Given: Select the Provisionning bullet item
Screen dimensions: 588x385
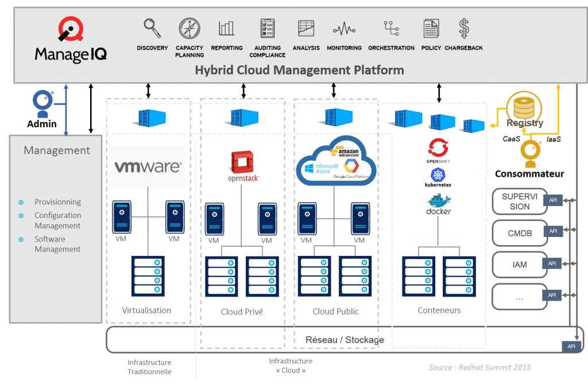Looking at the screenshot, I should [x=57, y=202].
